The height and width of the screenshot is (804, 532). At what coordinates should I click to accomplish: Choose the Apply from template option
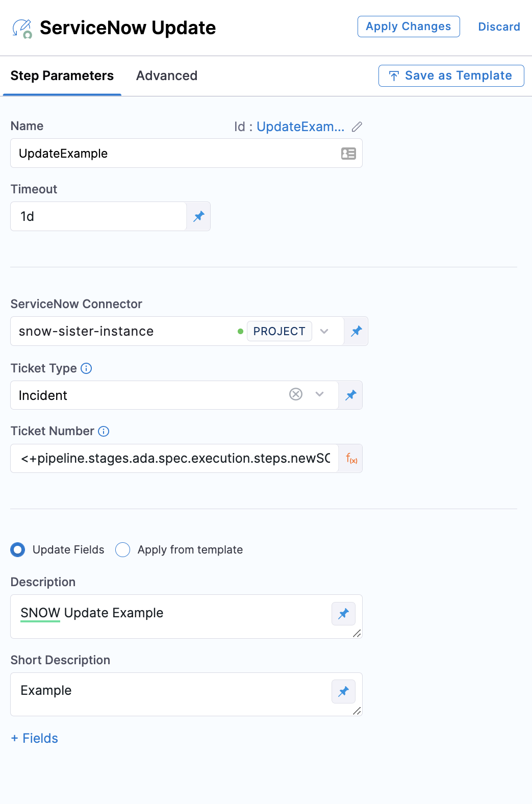[123, 550]
